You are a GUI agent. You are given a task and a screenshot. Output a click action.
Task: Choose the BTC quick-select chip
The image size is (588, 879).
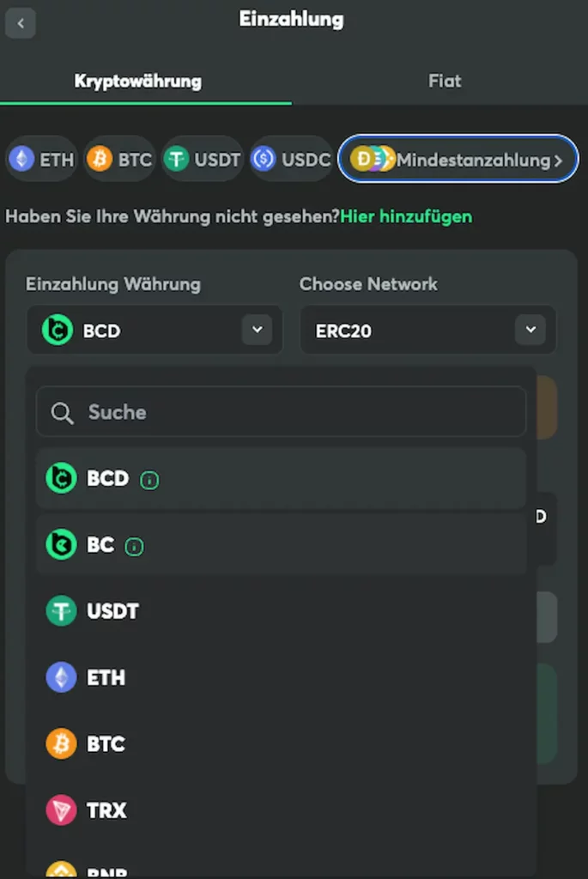(119, 159)
